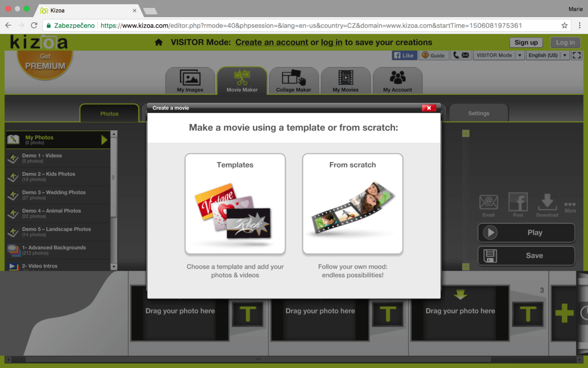Open the Guide help

click(x=434, y=55)
